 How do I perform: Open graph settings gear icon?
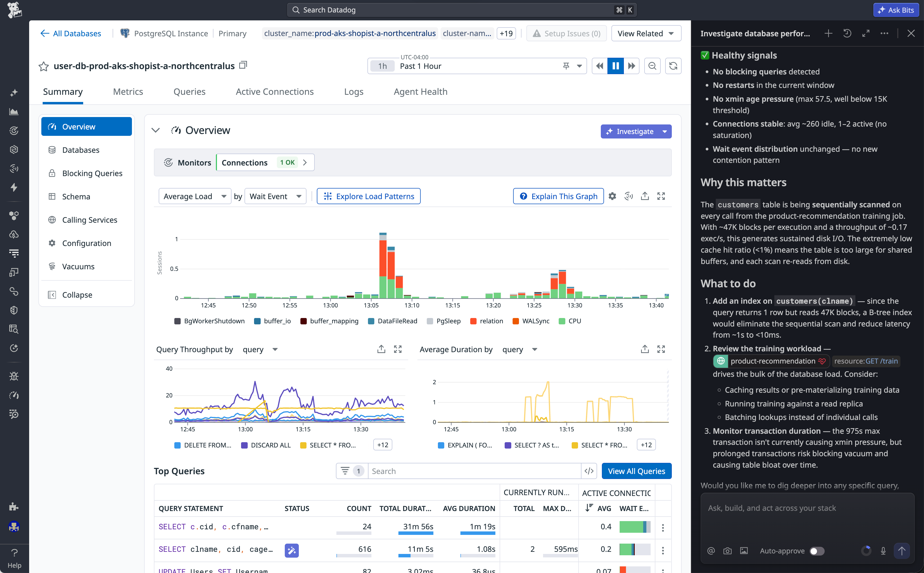pos(612,196)
